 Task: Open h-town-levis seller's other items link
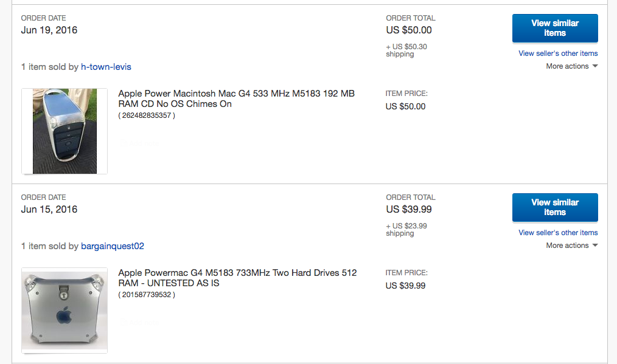(x=558, y=53)
